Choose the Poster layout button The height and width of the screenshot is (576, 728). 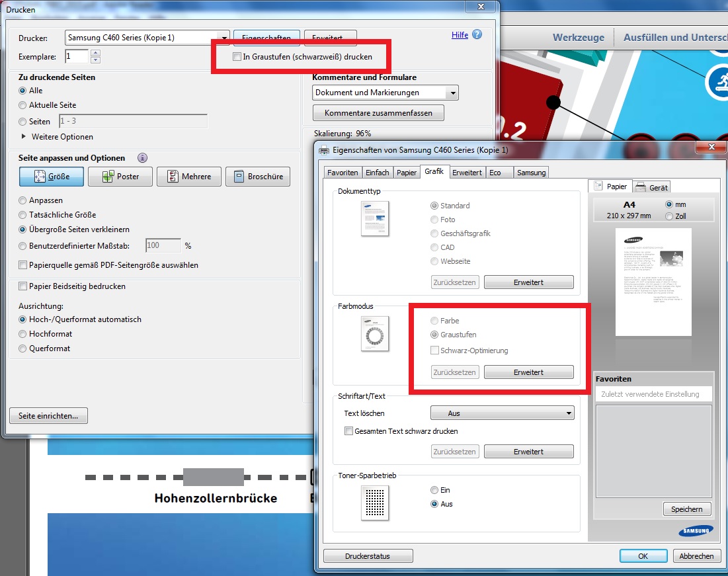click(120, 177)
